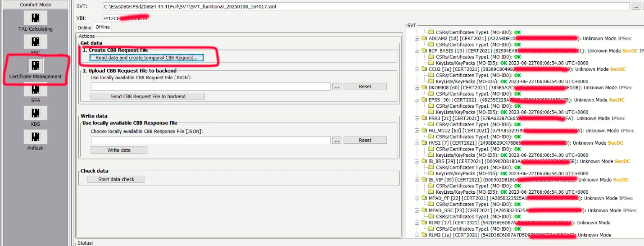Select KeyLists/KeyPacks row under EPS5
This screenshot has height=246, width=644.
coord(508,112)
